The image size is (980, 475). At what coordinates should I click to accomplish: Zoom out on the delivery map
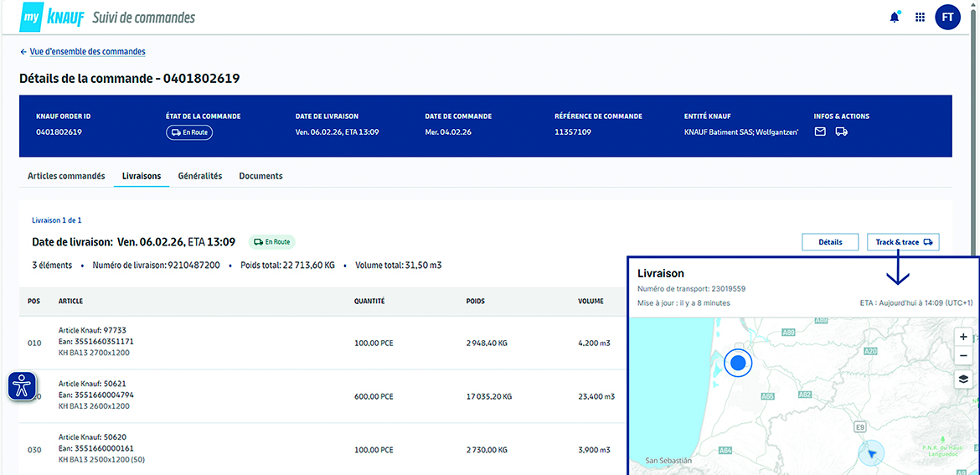963,356
